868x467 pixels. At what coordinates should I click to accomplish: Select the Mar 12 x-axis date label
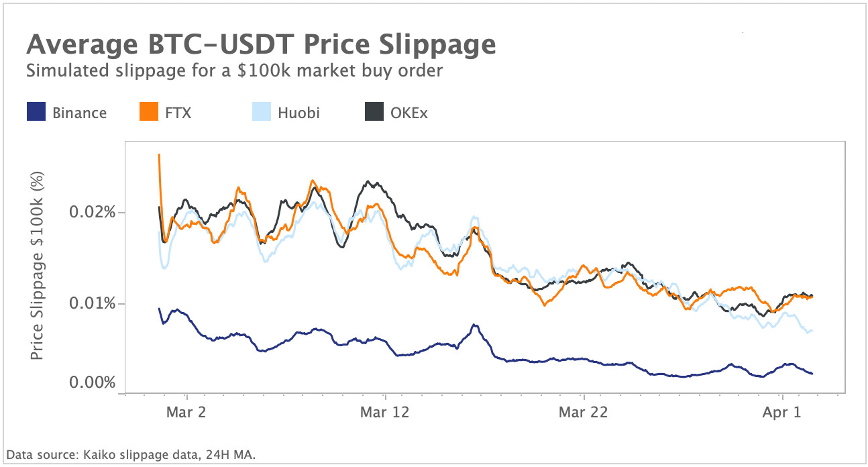(385, 412)
